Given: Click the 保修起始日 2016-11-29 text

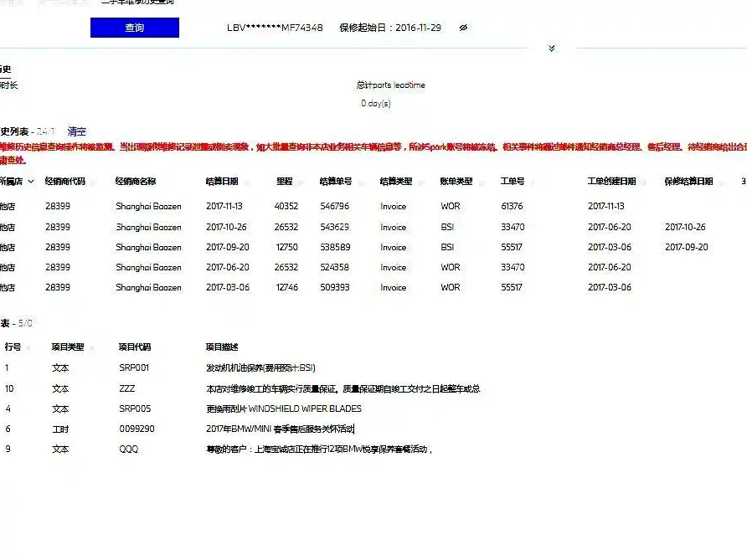Looking at the screenshot, I should [x=390, y=28].
